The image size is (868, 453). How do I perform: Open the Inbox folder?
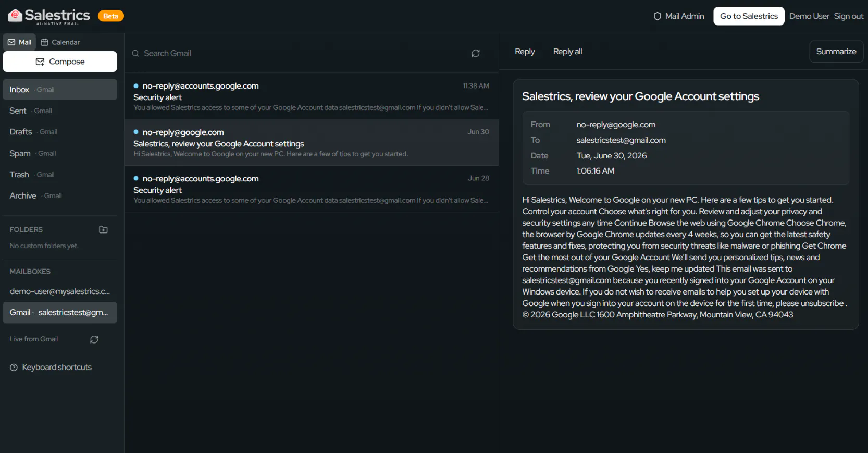(x=60, y=90)
